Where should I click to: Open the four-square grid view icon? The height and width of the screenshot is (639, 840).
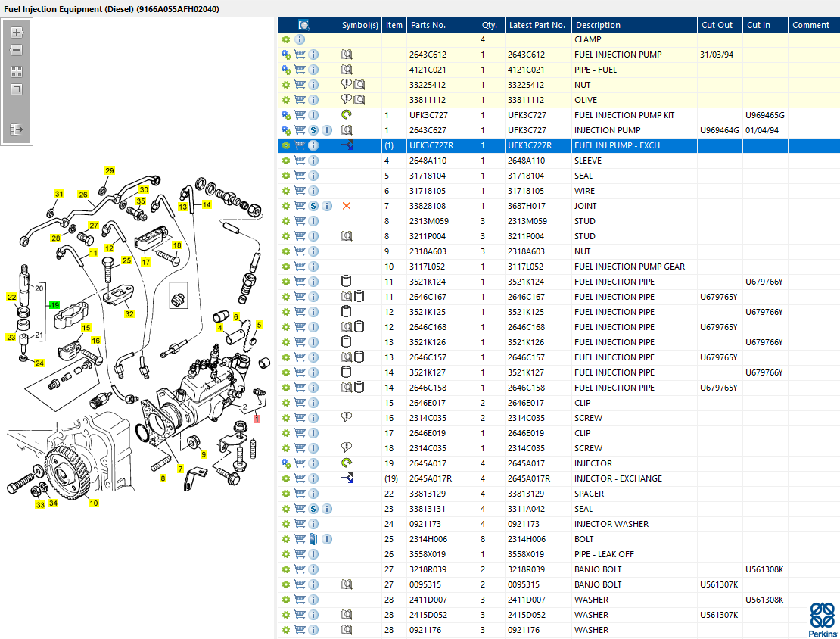(x=17, y=71)
